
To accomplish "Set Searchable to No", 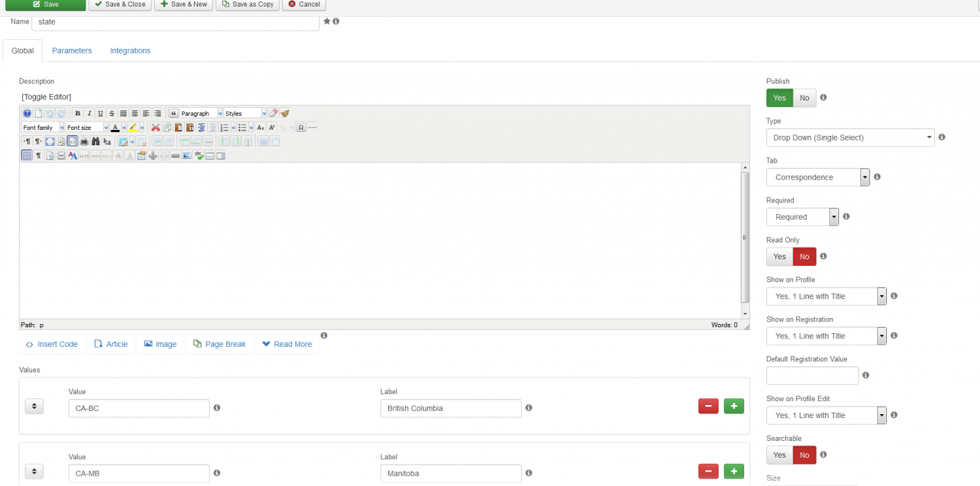I will click(x=804, y=455).
